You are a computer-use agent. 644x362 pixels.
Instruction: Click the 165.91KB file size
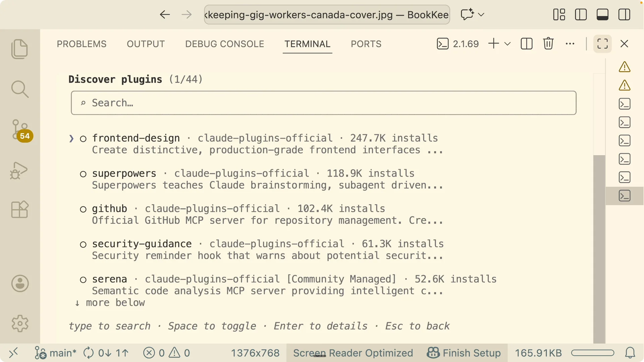(x=538, y=353)
